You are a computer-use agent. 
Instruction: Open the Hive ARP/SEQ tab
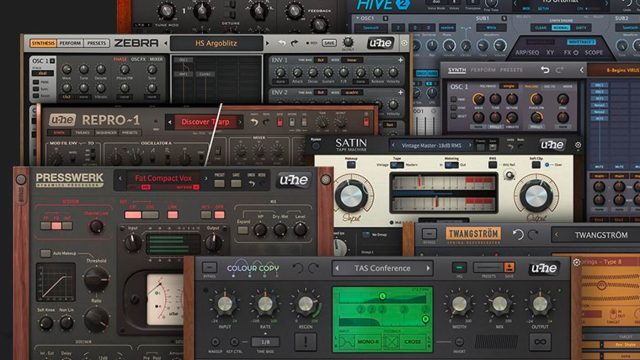[527, 53]
